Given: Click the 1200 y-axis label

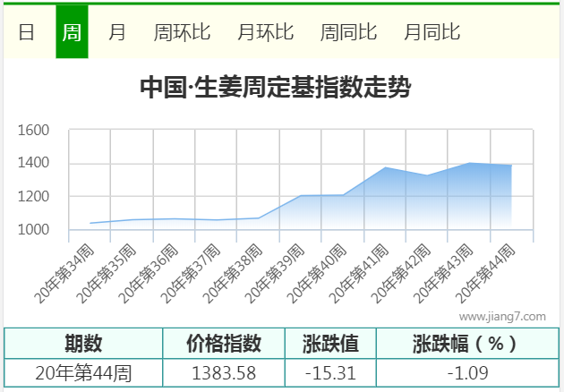Looking at the screenshot, I should click(33, 196).
